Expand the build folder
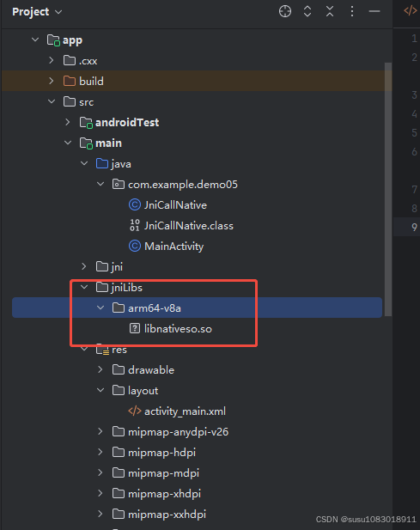This screenshot has height=530, width=420. 51,81
